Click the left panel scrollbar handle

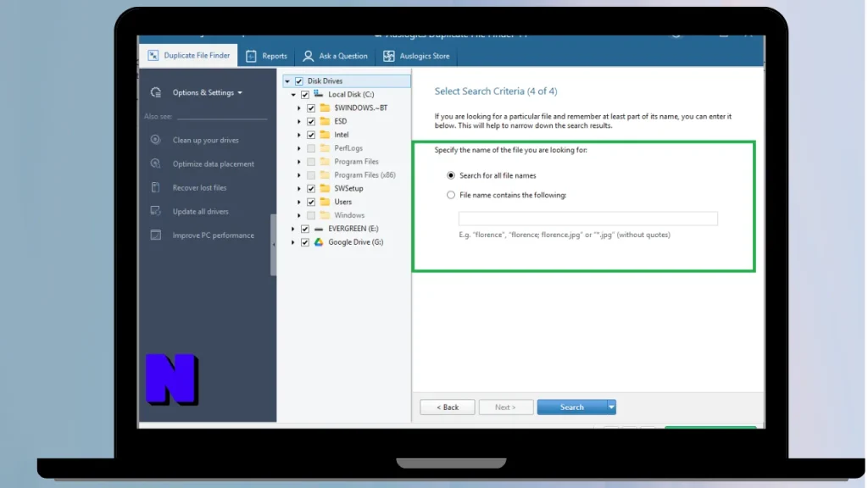tap(273, 245)
